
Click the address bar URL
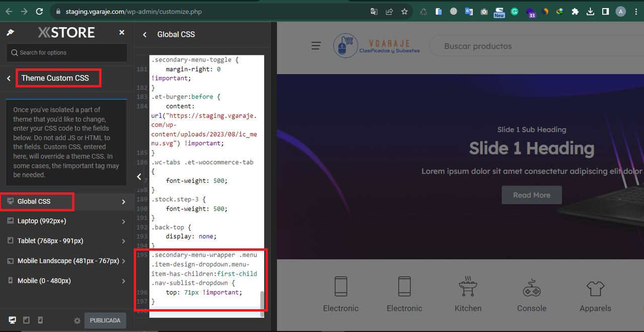134,11
